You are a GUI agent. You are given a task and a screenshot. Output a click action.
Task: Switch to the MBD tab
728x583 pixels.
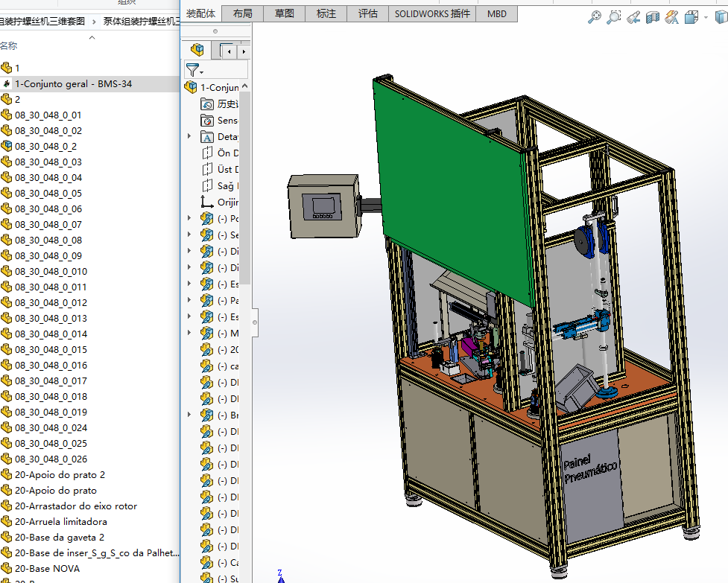[496, 13]
